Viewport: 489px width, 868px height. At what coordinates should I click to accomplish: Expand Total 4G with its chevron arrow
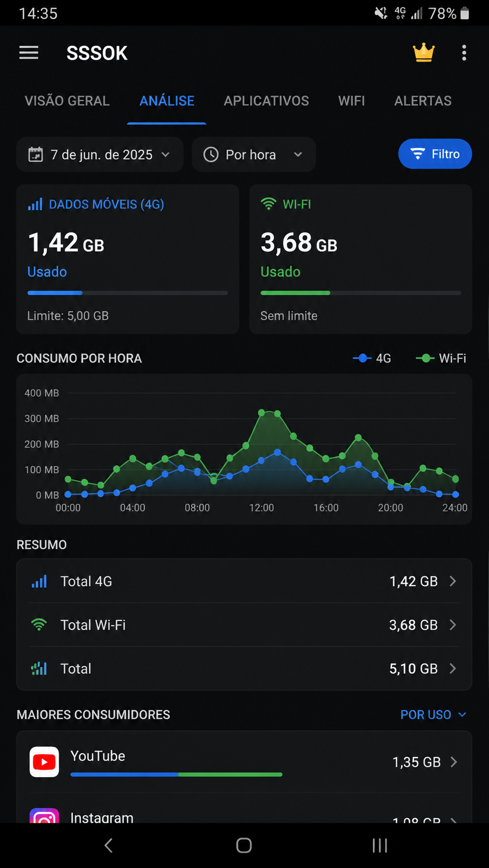(x=453, y=581)
